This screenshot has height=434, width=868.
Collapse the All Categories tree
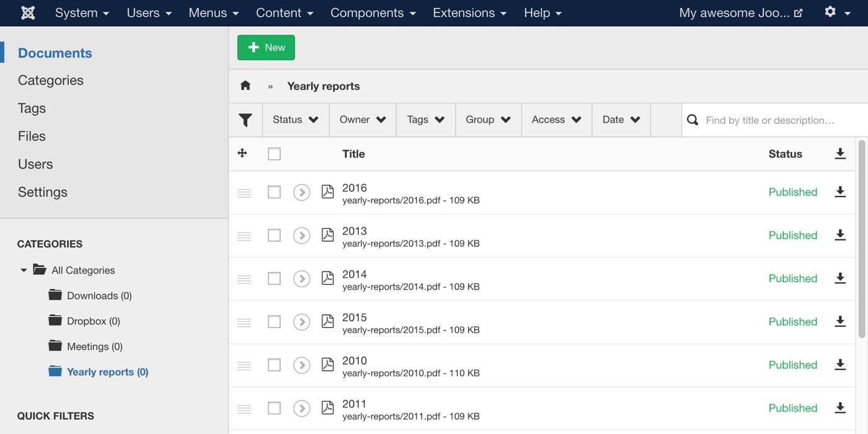[x=24, y=270]
